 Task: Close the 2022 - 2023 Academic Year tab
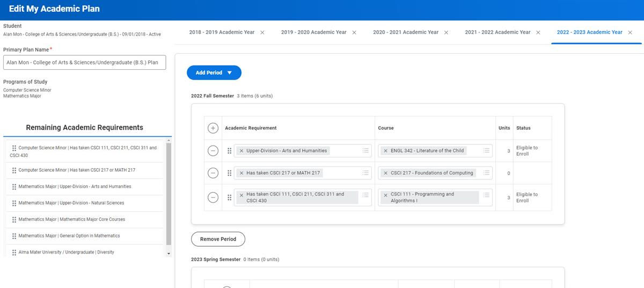click(630, 33)
